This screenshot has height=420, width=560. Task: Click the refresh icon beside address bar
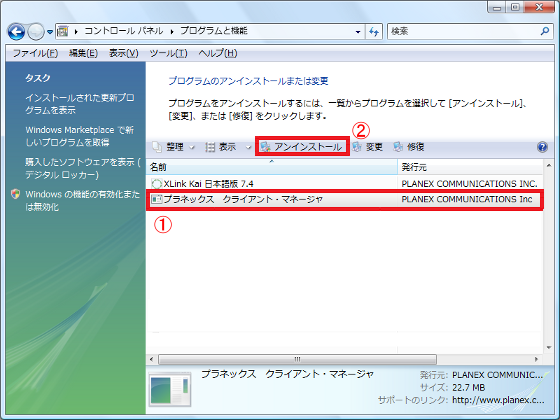(x=374, y=31)
